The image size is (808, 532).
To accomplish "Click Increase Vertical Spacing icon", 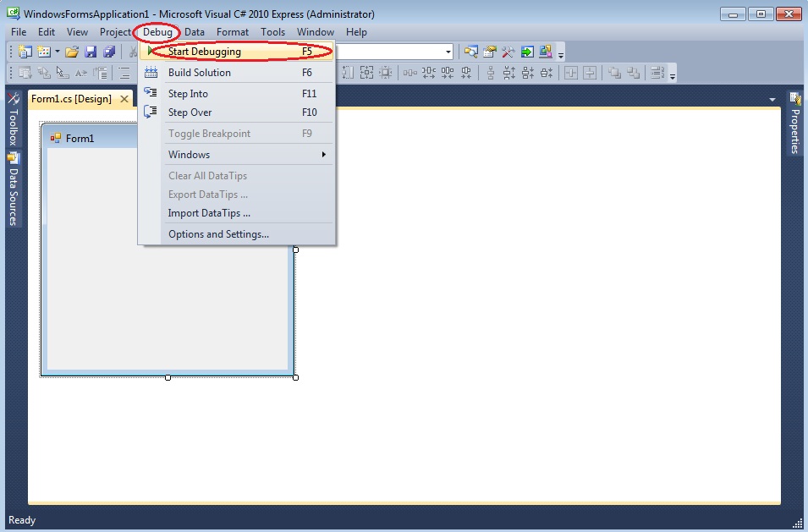I will click(509, 73).
